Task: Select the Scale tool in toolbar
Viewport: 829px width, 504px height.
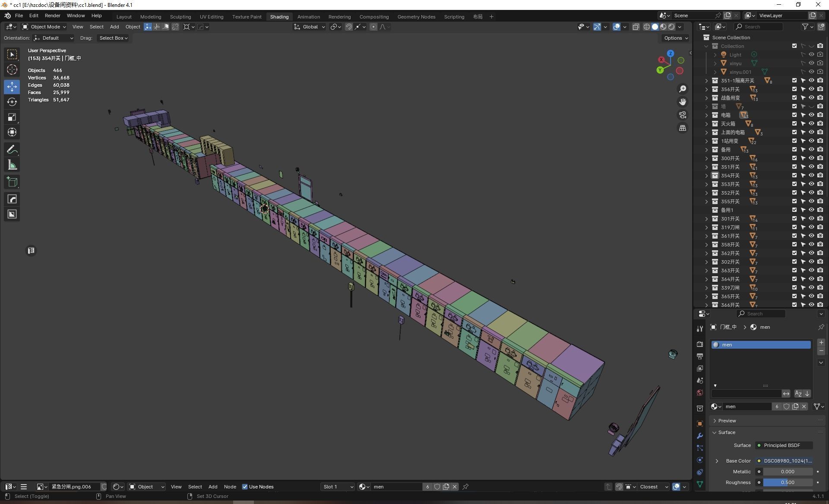Action: [x=12, y=117]
